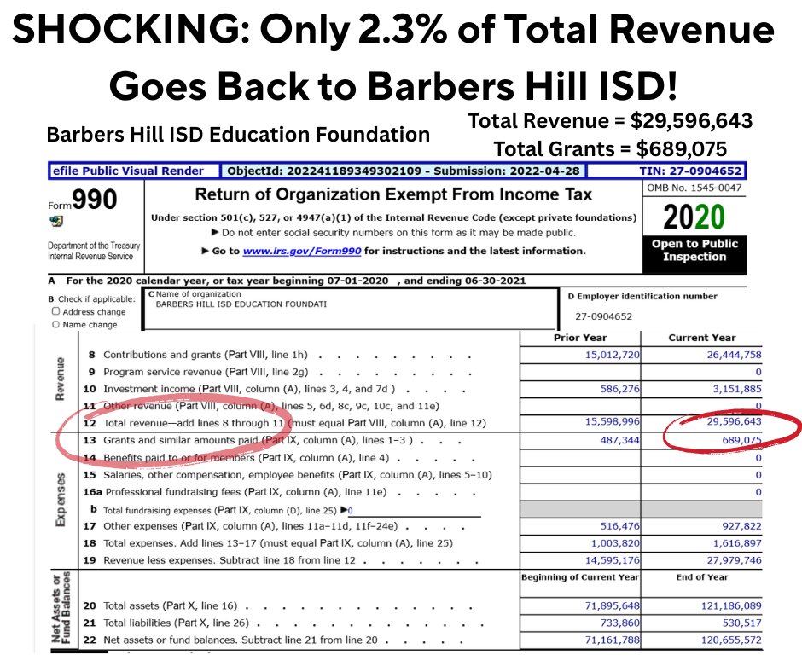Click end of year net assets 120,655,572
802x672 pixels.
pyautogui.click(x=731, y=640)
